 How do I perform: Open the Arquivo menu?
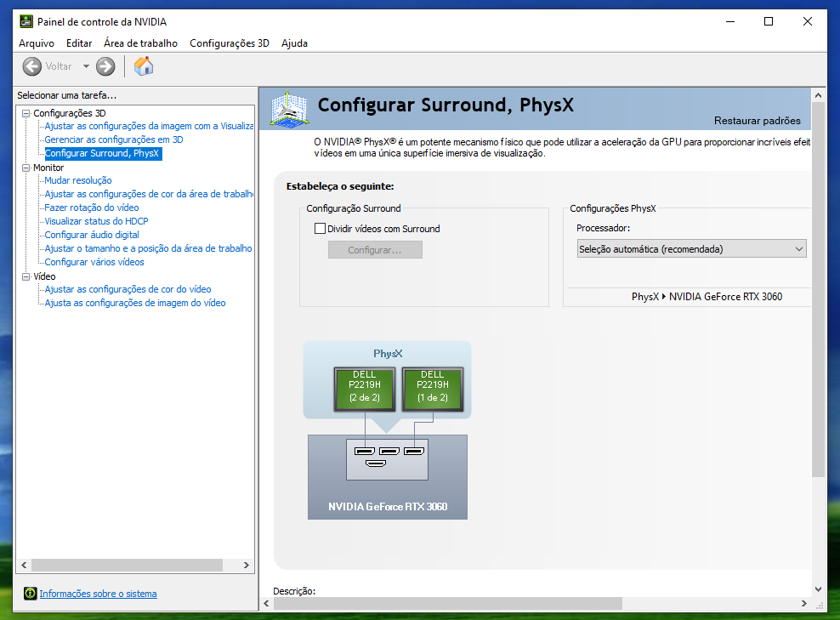pyautogui.click(x=37, y=43)
